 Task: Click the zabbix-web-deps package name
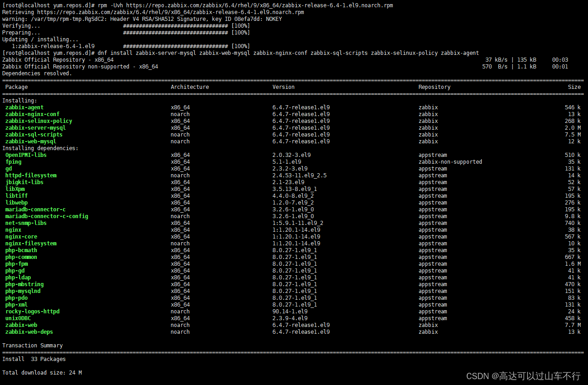point(29,332)
